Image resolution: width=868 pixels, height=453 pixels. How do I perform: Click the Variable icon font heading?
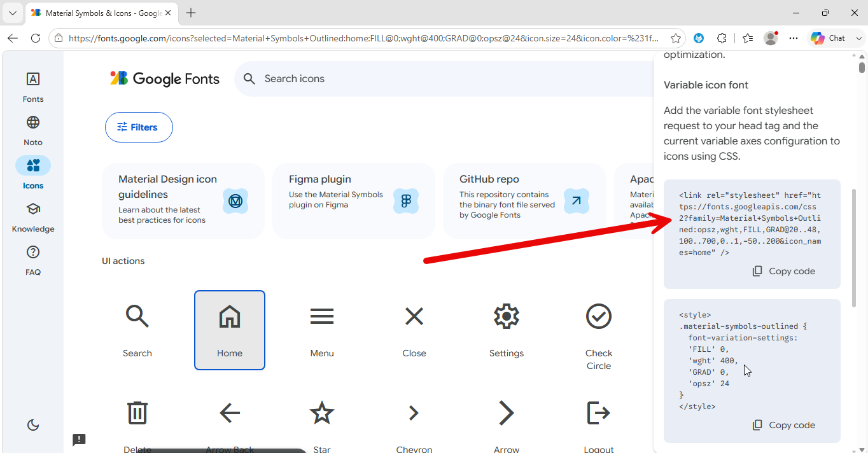coord(706,85)
